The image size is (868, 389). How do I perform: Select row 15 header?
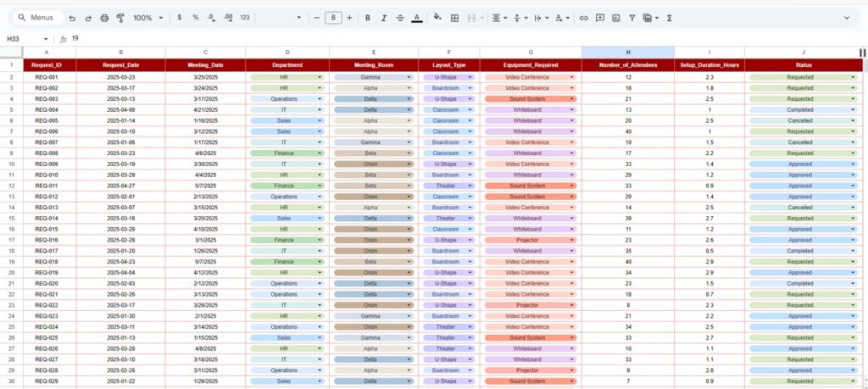[x=11, y=219]
